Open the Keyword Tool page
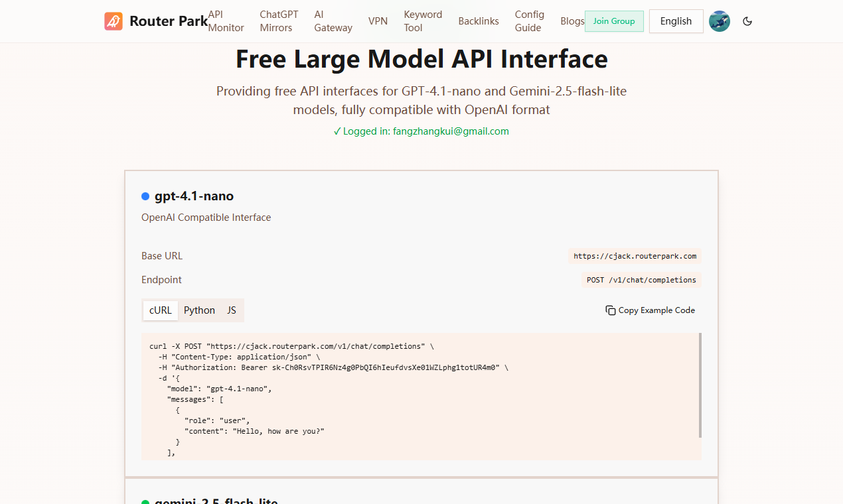Viewport: 843px width, 504px height. (x=423, y=21)
